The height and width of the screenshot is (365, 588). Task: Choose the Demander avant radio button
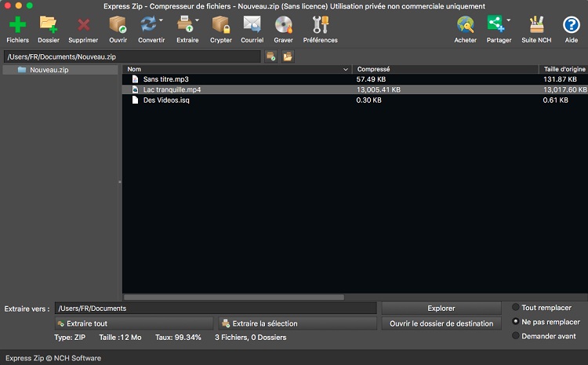(x=515, y=336)
